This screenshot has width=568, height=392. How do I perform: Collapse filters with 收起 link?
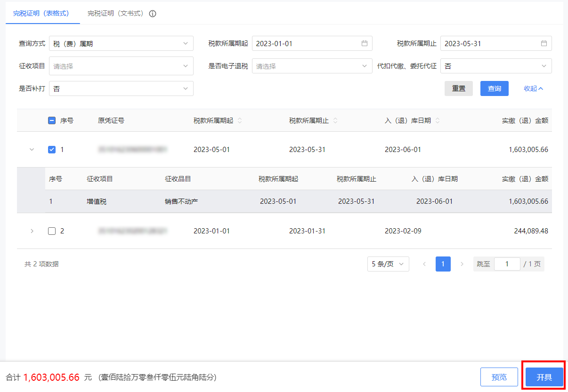point(533,88)
